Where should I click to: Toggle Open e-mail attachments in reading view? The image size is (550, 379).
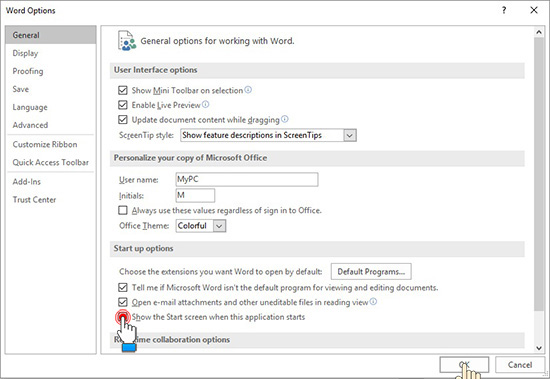tap(123, 302)
